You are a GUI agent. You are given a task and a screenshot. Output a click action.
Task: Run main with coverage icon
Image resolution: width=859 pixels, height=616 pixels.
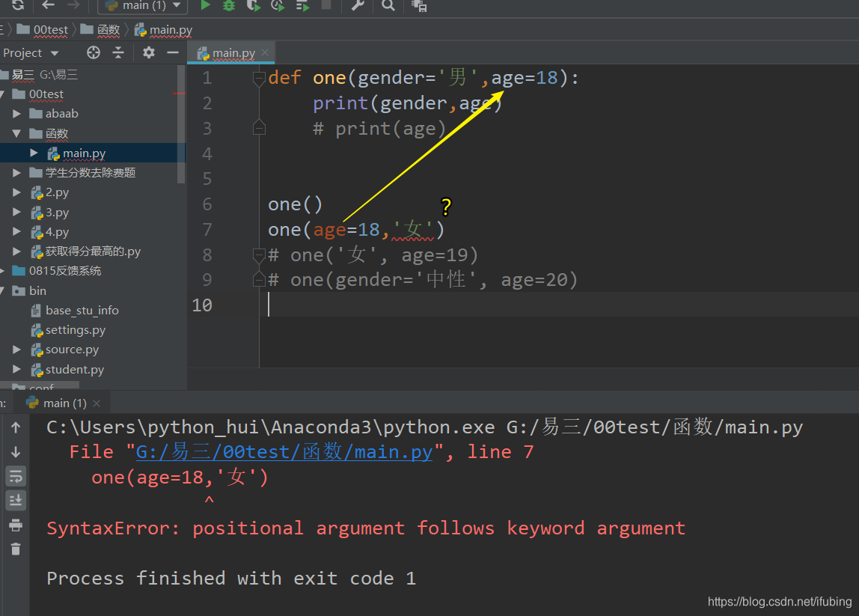(x=253, y=5)
